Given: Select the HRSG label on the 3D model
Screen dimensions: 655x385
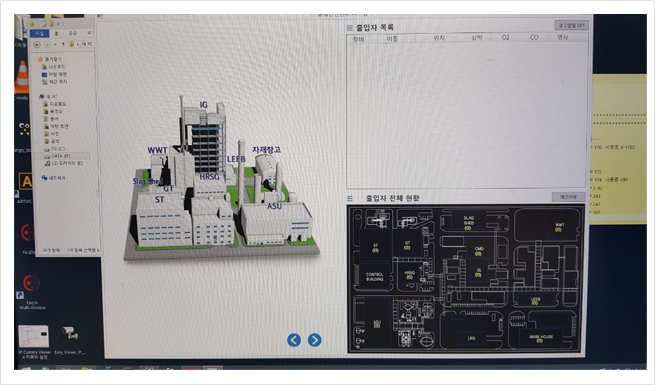Looking at the screenshot, I should [209, 177].
